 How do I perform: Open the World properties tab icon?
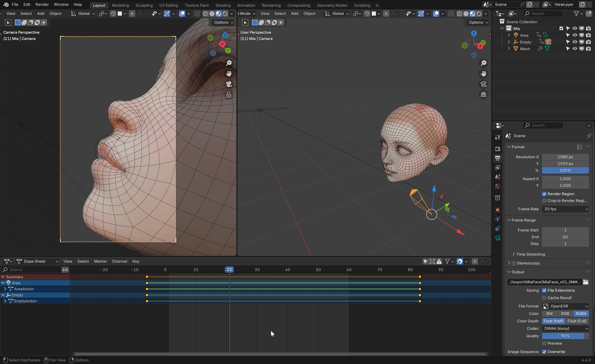coord(497,186)
